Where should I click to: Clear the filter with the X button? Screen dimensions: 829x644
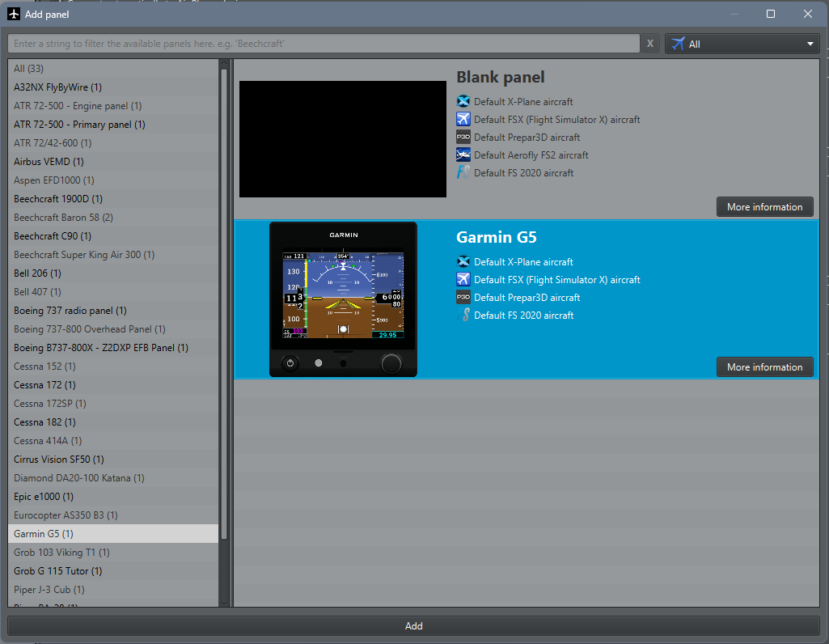pos(650,44)
